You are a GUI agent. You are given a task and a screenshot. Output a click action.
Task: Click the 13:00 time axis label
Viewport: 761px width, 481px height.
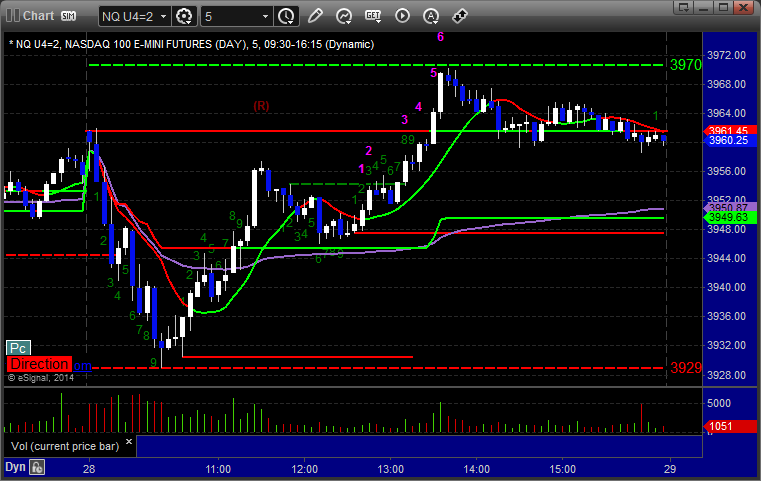(x=391, y=469)
